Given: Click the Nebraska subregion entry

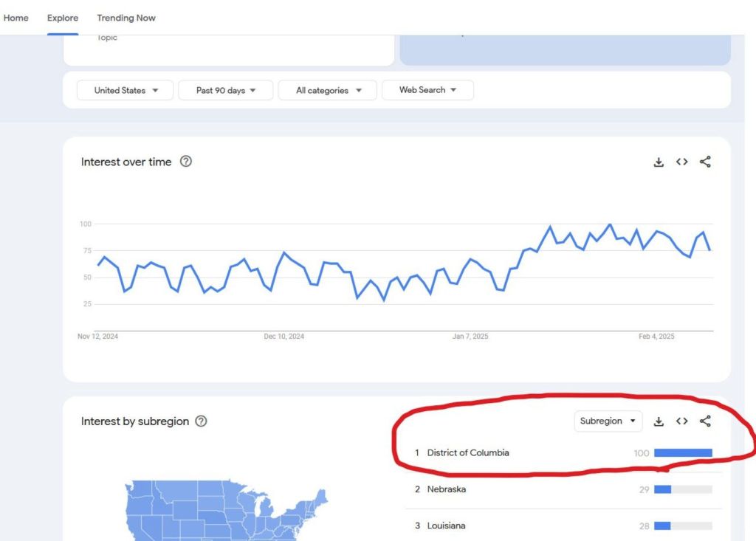Looking at the screenshot, I should point(447,489).
